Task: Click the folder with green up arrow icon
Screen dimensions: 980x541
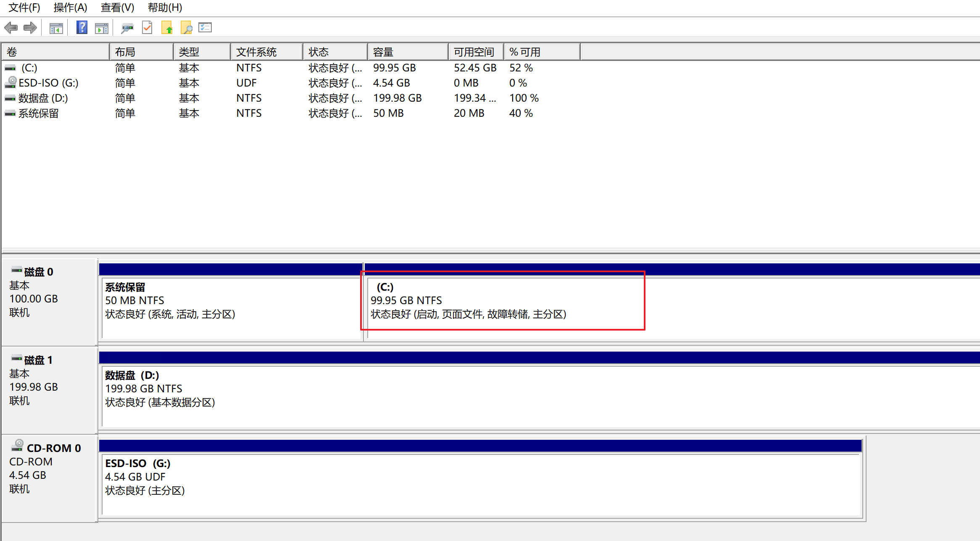Action: pos(167,28)
